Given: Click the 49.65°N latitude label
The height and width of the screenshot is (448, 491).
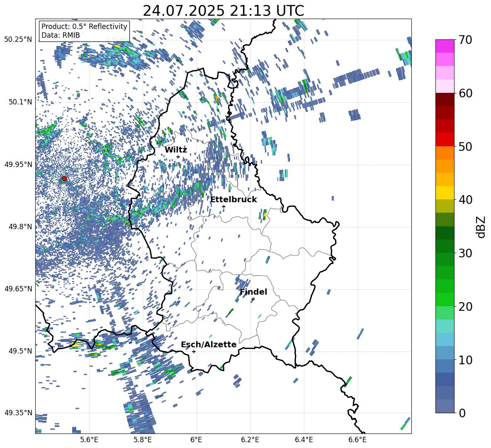Looking at the screenshot, I should 18,288.
